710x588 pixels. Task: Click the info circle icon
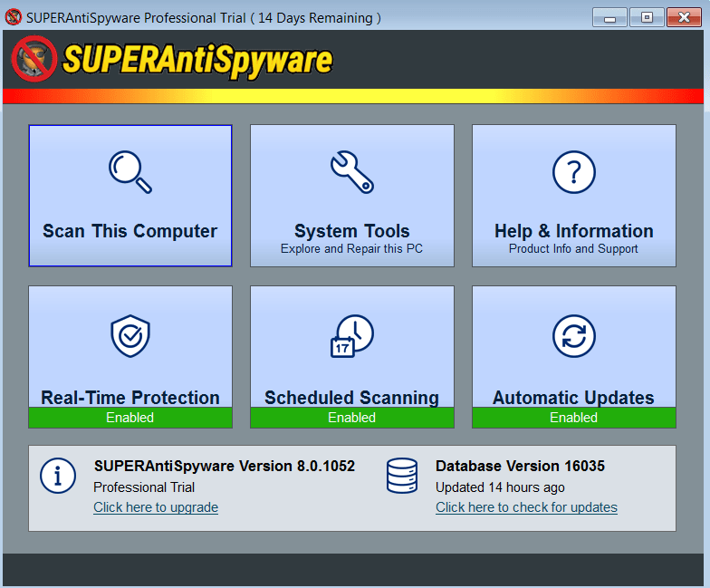(58, 476)
